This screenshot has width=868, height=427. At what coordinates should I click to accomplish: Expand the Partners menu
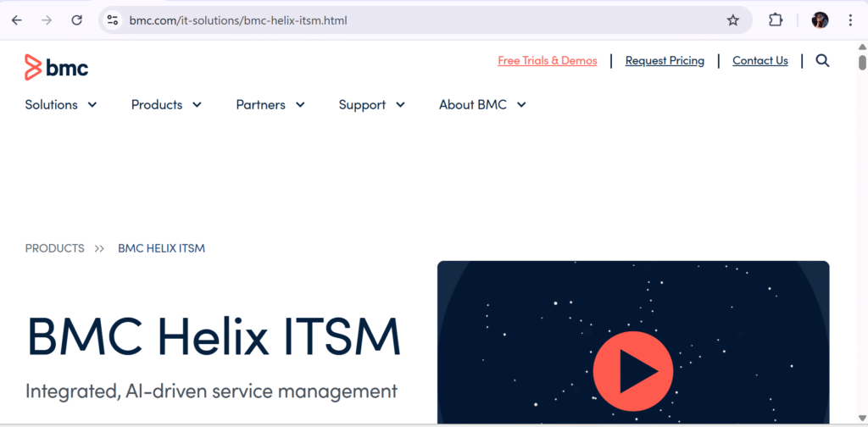[270, 104]
